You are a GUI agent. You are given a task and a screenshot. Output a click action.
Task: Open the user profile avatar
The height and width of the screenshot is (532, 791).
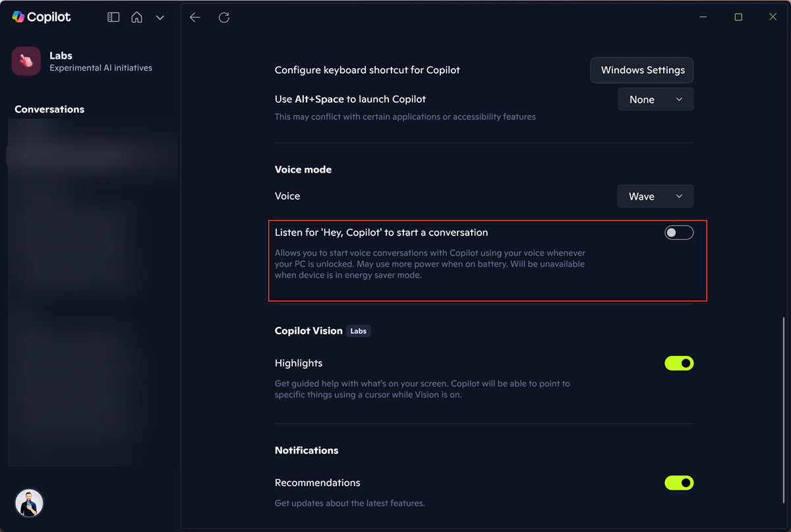[x=29, y=504]
